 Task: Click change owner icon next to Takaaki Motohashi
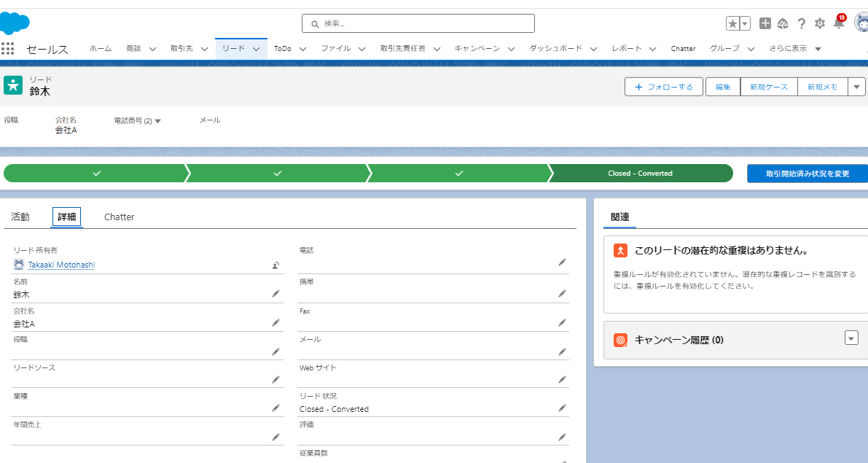click(275, 265)
